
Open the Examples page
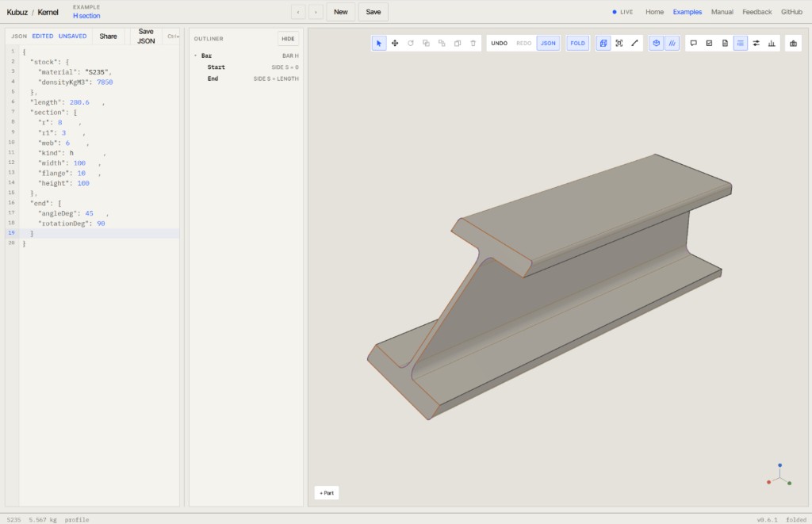(688, 12)
